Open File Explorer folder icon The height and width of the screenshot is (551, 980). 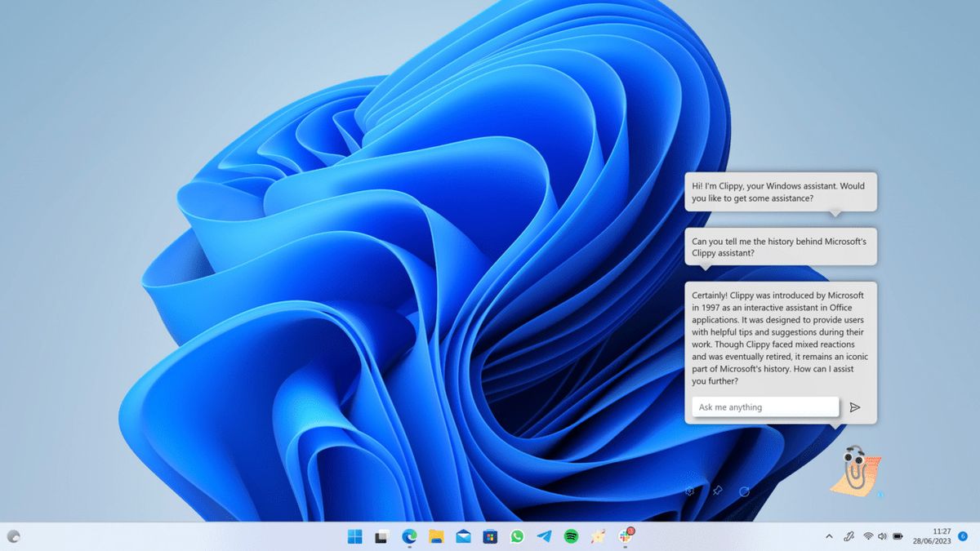436,536
